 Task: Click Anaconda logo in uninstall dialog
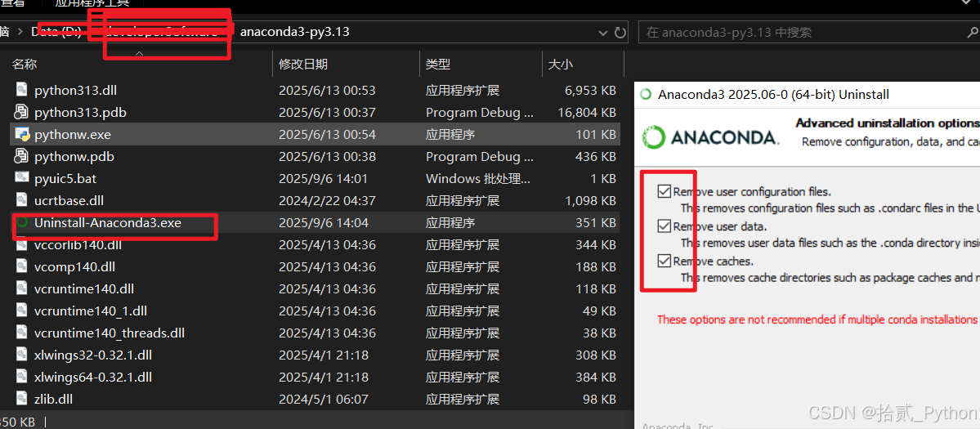711,136
